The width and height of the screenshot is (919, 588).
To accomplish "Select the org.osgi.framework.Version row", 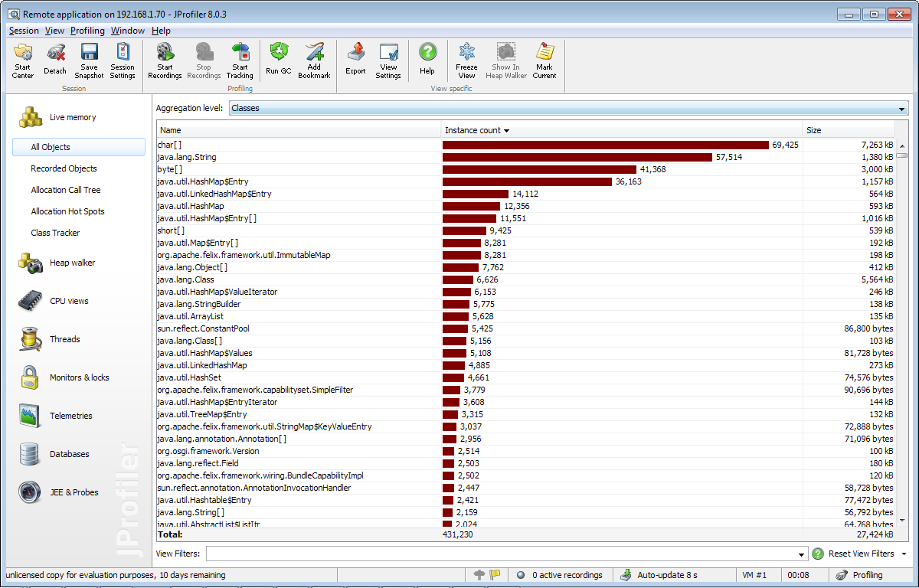I will tap(526, 451).
